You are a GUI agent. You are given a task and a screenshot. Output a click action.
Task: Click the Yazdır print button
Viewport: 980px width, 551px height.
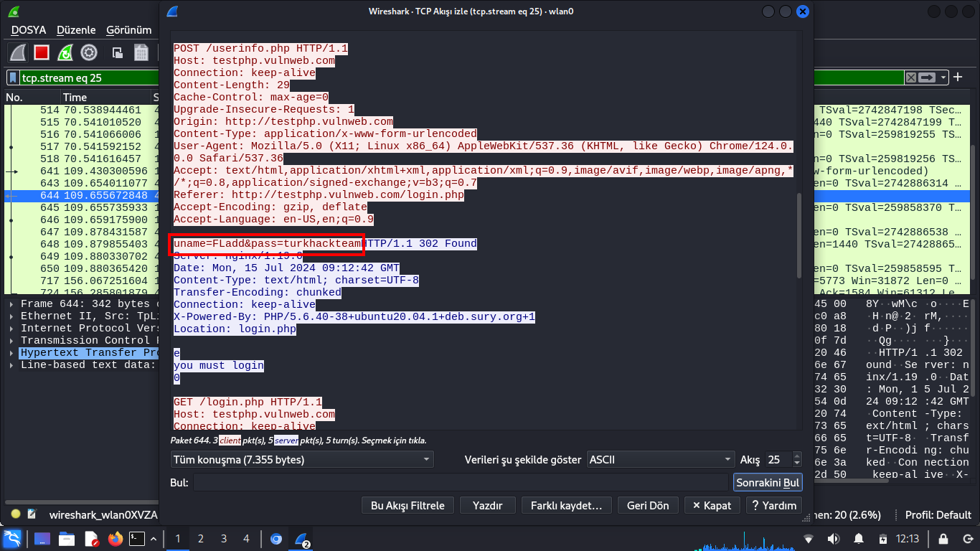pyautogui.click(x=488, y=505)
